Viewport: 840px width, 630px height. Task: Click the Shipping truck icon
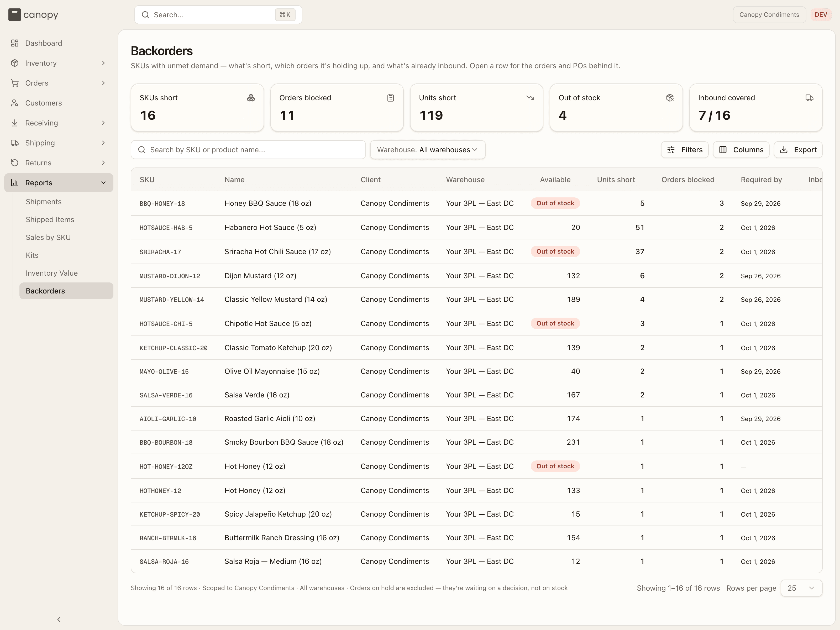(x=15, y=143)
